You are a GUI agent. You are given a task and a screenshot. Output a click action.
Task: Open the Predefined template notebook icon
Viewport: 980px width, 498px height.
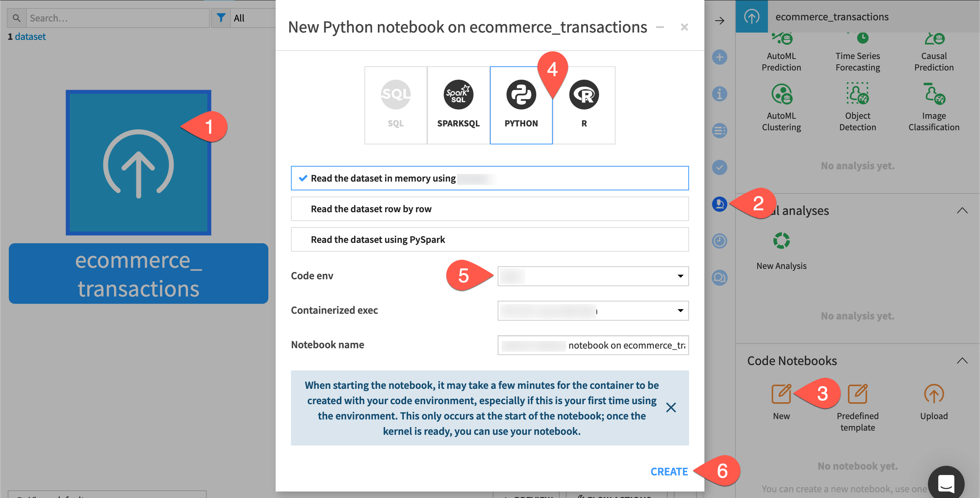tap(857, 395)
